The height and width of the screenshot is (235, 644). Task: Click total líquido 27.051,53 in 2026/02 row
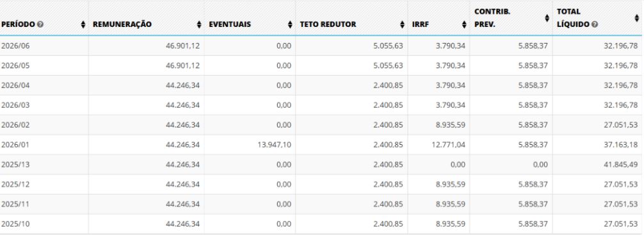click(x=620, y=125)
